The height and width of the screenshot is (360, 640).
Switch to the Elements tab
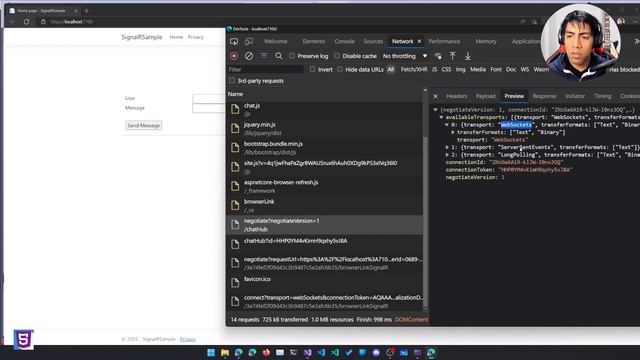coord(313,41)
